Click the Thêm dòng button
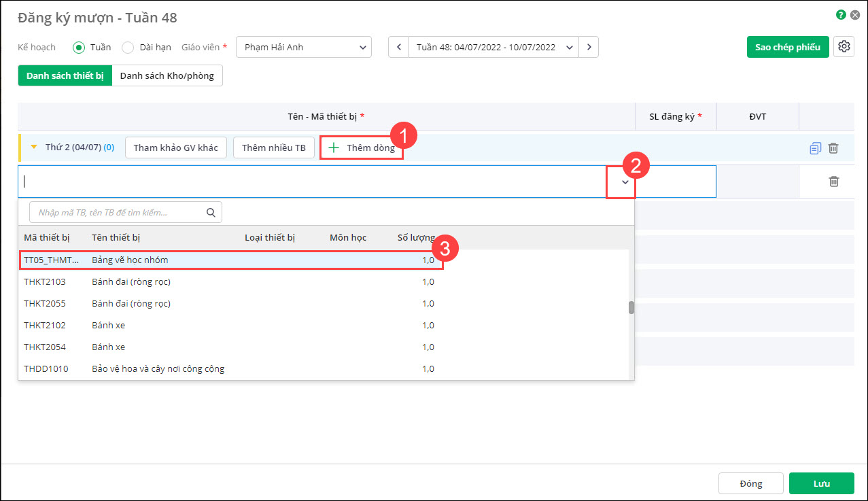The image size is (868, 501). click(362, 148)
